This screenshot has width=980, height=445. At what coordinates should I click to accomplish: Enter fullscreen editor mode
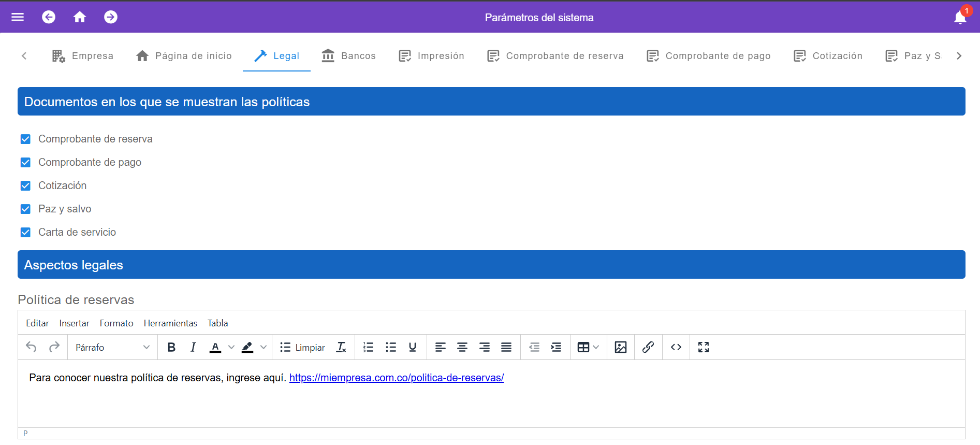pos(703,347)
